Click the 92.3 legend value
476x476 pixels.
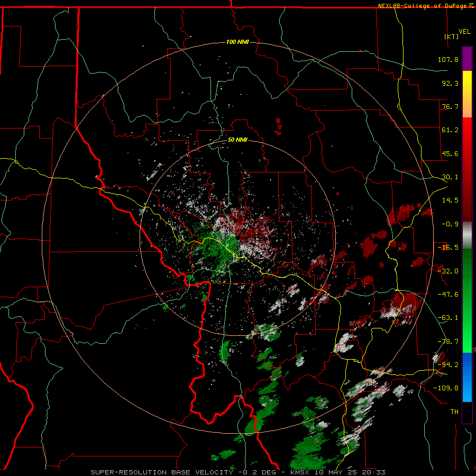tap(450, 83)
